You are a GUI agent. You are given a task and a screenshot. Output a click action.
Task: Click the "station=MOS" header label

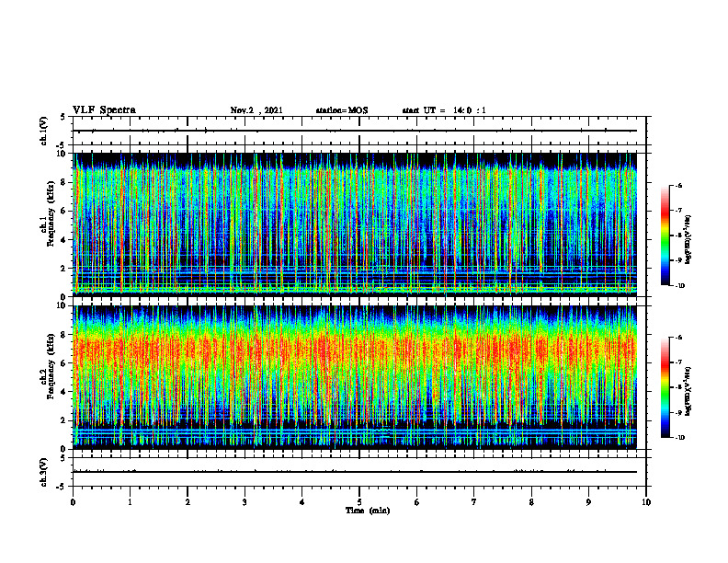342,110
